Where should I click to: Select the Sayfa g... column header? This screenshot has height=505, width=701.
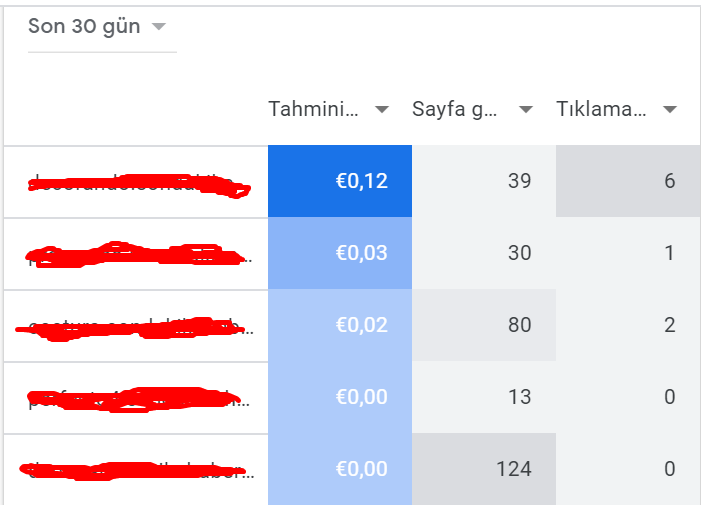(454, 109)
